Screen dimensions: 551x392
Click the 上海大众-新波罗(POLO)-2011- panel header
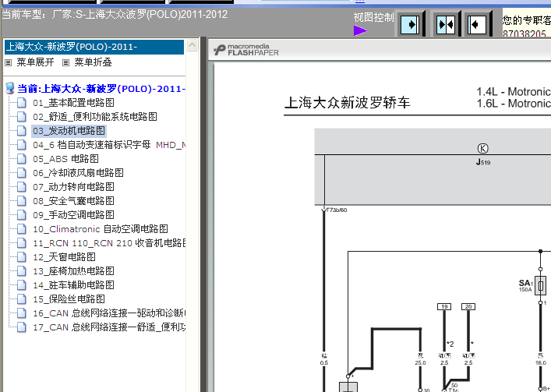(x=94, y=47)
